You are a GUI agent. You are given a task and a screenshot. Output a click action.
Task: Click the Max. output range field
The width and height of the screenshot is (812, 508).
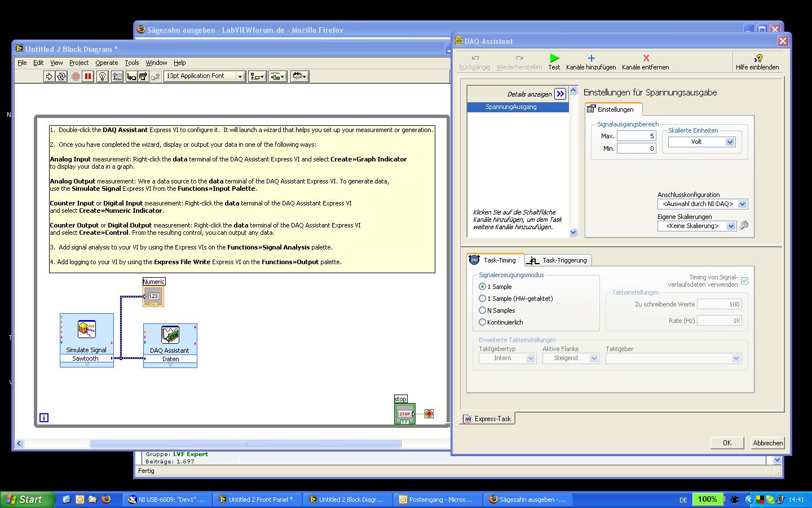[637, 136]
